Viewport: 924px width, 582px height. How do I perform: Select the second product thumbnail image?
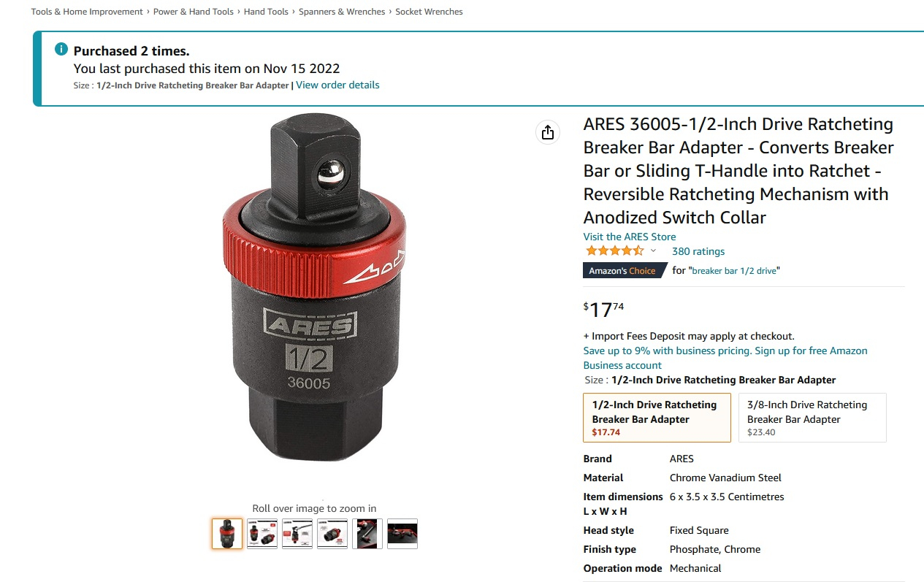[x=262, y=534]
